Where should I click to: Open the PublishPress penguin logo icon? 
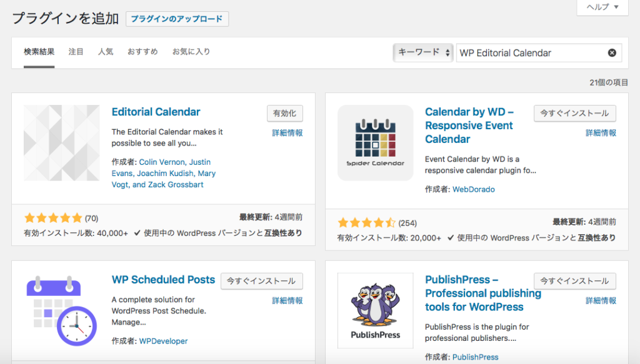pos(375,310)
